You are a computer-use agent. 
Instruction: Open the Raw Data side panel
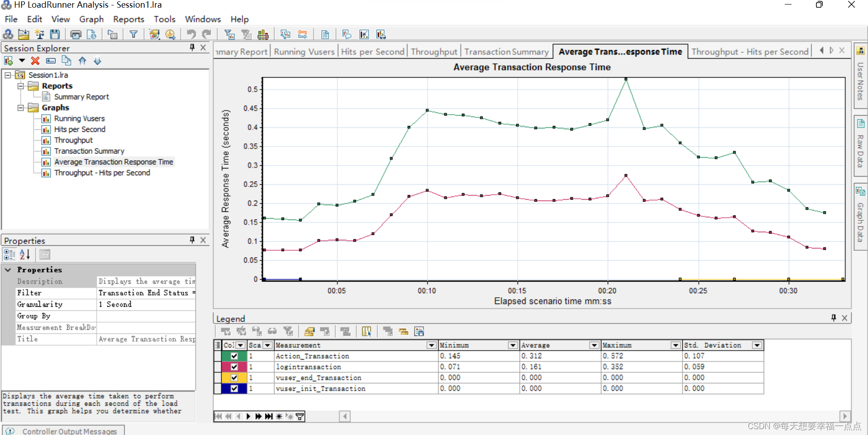click(860, 147)
